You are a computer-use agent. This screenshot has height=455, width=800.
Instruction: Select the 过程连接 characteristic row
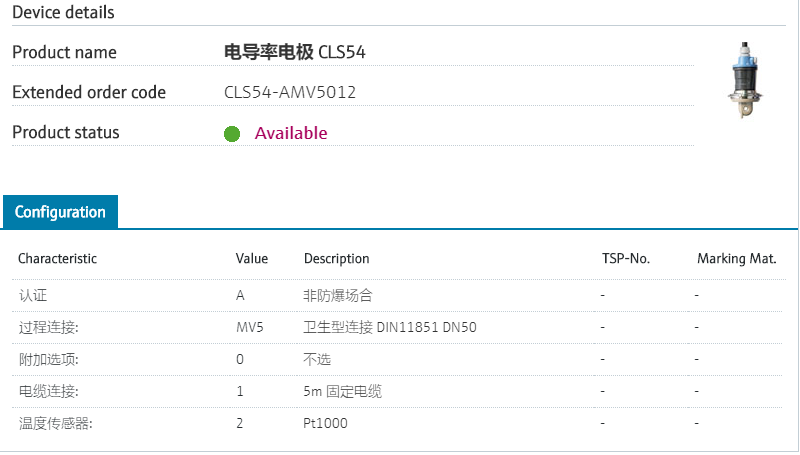[48, 327]
